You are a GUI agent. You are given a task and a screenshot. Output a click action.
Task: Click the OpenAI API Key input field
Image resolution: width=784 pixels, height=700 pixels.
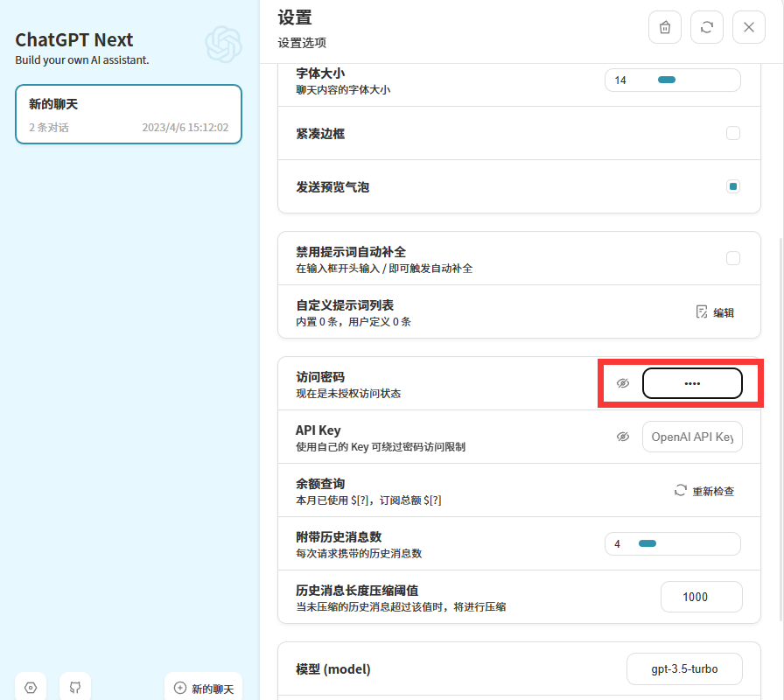tap(692, 437)
